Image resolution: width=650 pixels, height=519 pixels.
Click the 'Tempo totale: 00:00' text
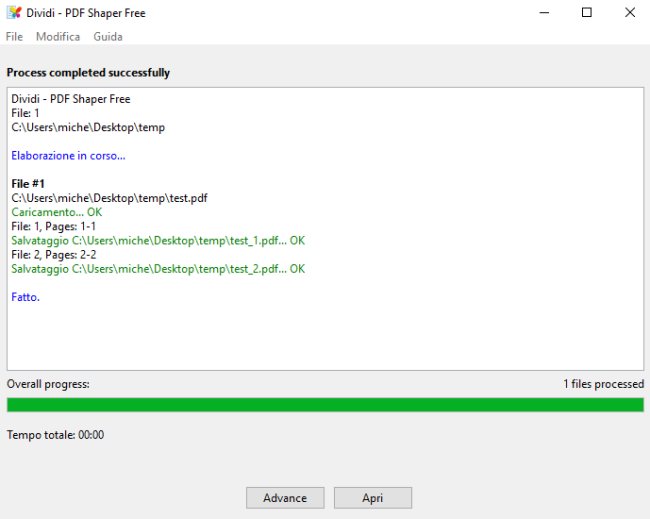[56, 435]
